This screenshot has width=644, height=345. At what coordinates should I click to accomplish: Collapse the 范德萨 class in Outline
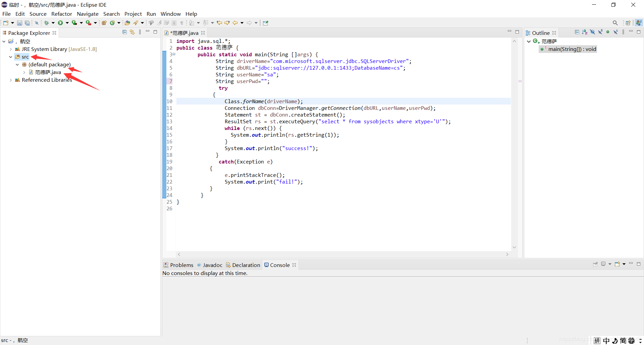pos(529,42)
